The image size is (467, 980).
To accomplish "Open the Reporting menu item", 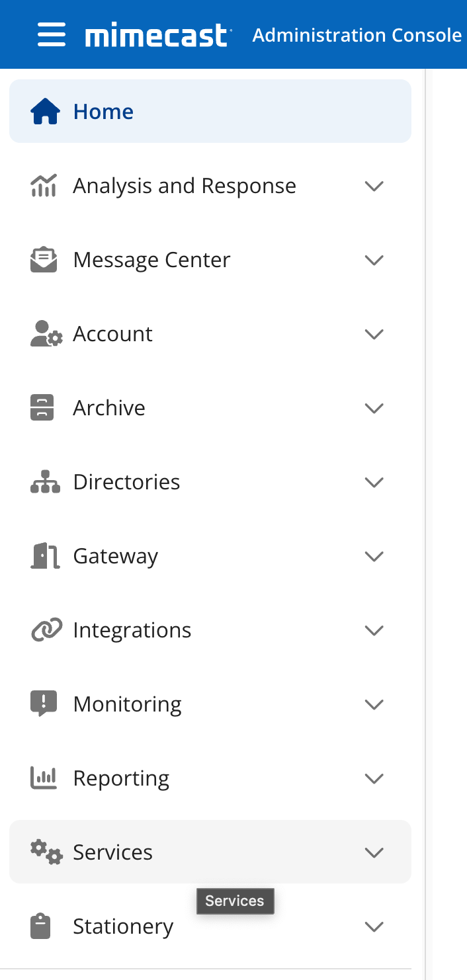I will click(210, 778).
